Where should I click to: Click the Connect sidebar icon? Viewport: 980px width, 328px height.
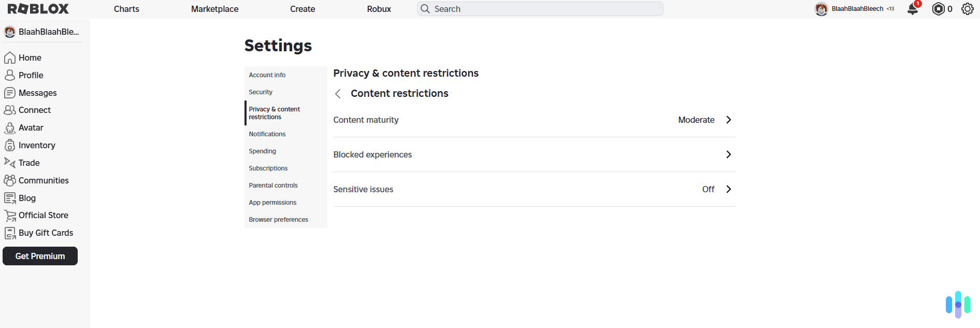pyautogui.click(x=10, y=110)
